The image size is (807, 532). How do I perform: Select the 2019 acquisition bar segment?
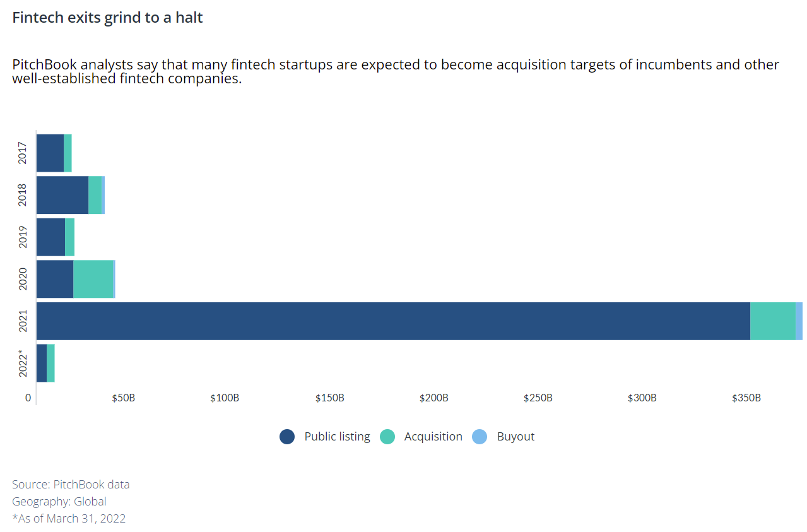coord(69,237)
